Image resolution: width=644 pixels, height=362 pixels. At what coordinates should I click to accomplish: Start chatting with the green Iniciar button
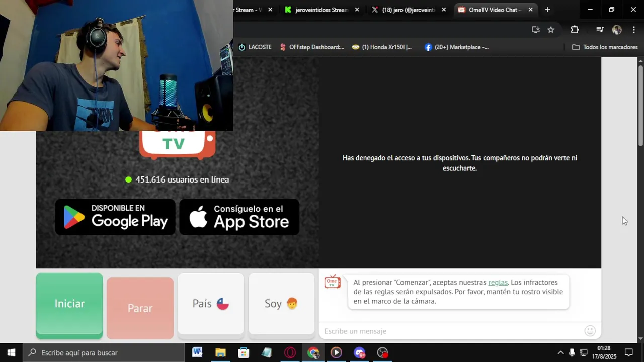69,305
